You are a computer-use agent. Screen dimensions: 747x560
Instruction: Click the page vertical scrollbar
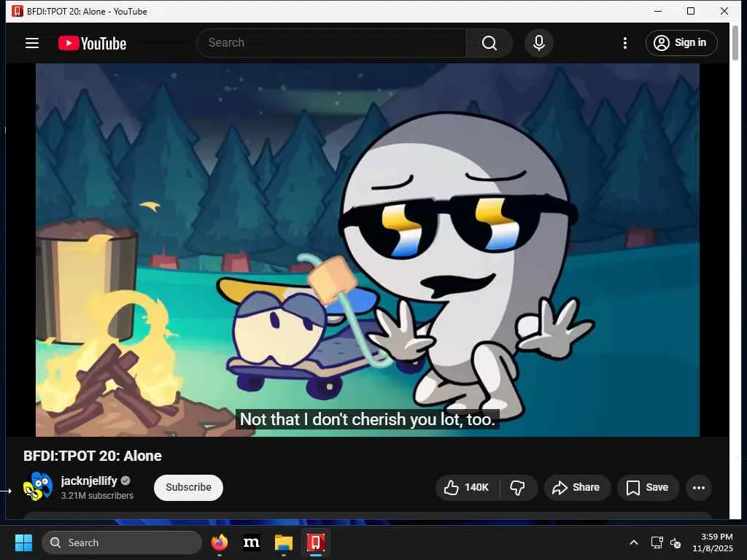tap(735, 43)
